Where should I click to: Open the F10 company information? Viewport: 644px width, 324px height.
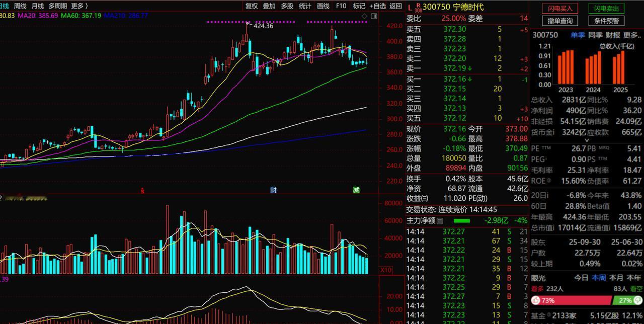(x=341, y=6)
